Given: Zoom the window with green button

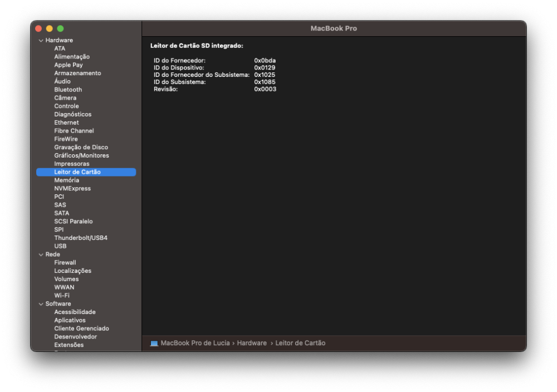Looking at the screenshot, I should point(60,29).
